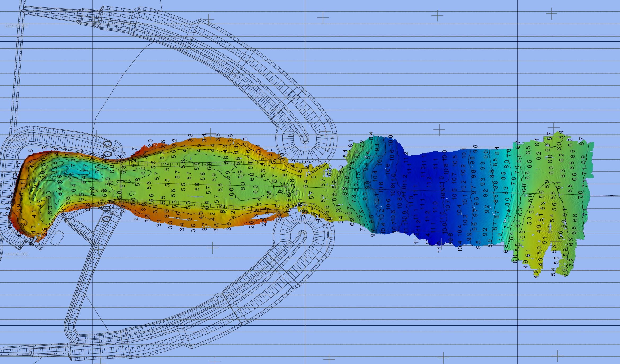Click the 7.2 depth label at survey's bottom-right
The width and height of the screenshot is (620, 364).
pos(571,262)
